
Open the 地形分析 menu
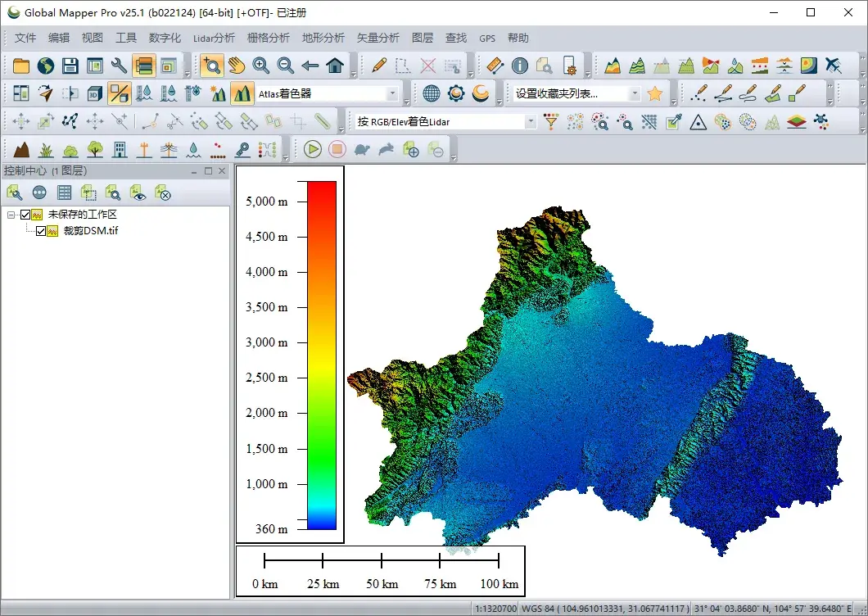[x=323, y=38]
